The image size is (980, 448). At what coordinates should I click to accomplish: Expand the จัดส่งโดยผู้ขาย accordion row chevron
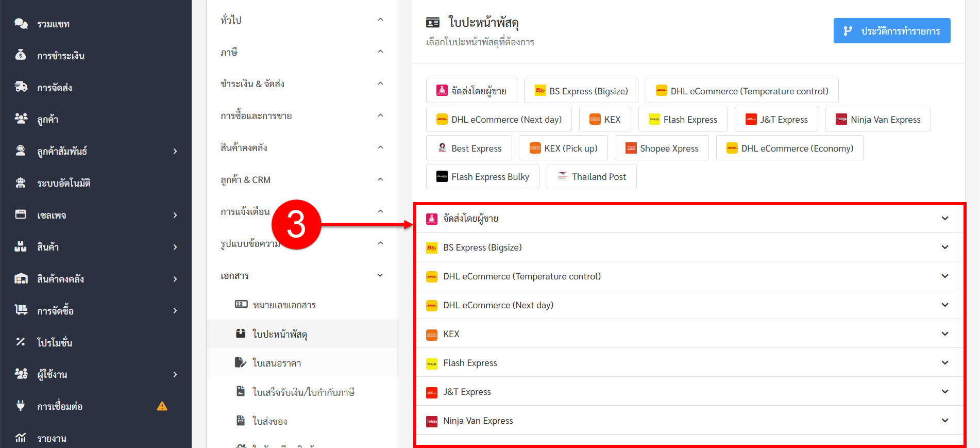[945, 218]
